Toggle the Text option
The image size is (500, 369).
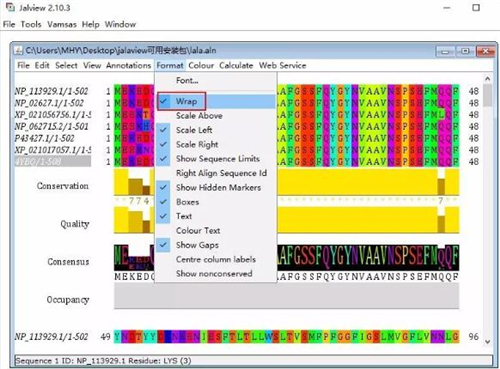point(216,216)
